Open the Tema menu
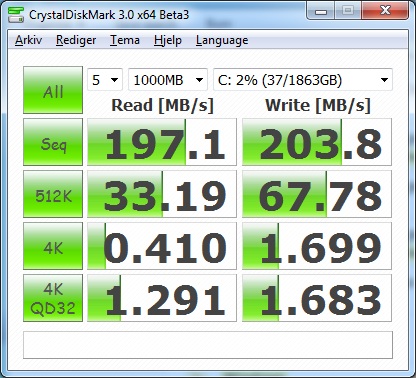The image size is (417, 378). click(x=125, y=40)
